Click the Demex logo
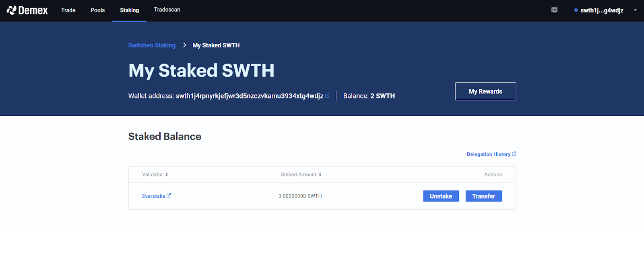 (x=27, y=10)
